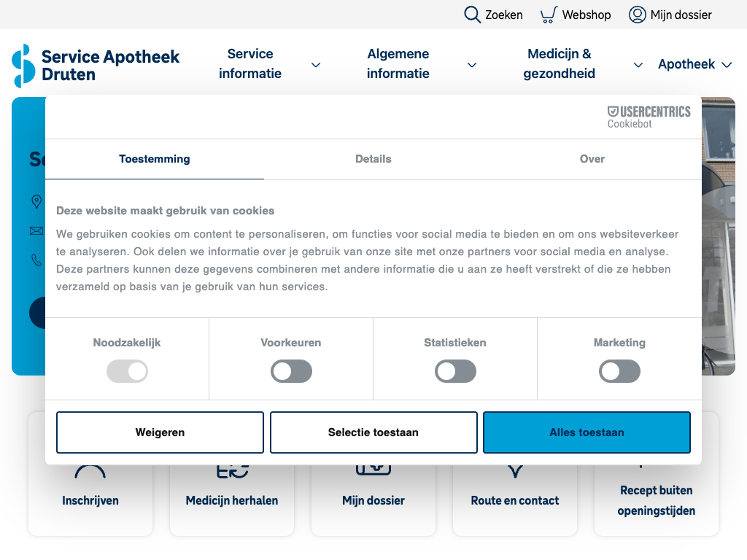
Task: Open the Apotheek dropdown menu
Action: click(694, 65)
